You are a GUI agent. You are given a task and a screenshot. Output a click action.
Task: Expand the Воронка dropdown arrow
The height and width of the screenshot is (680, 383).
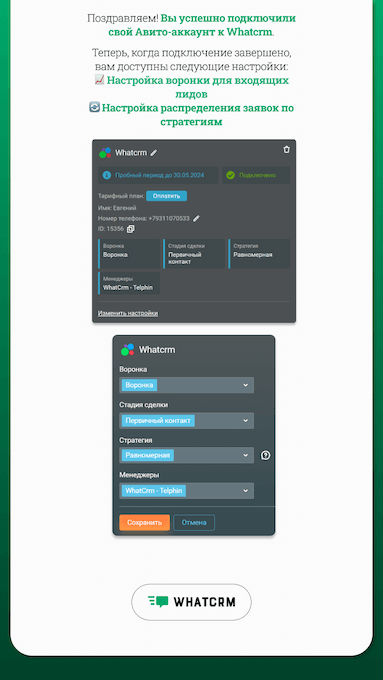[246, 385]
